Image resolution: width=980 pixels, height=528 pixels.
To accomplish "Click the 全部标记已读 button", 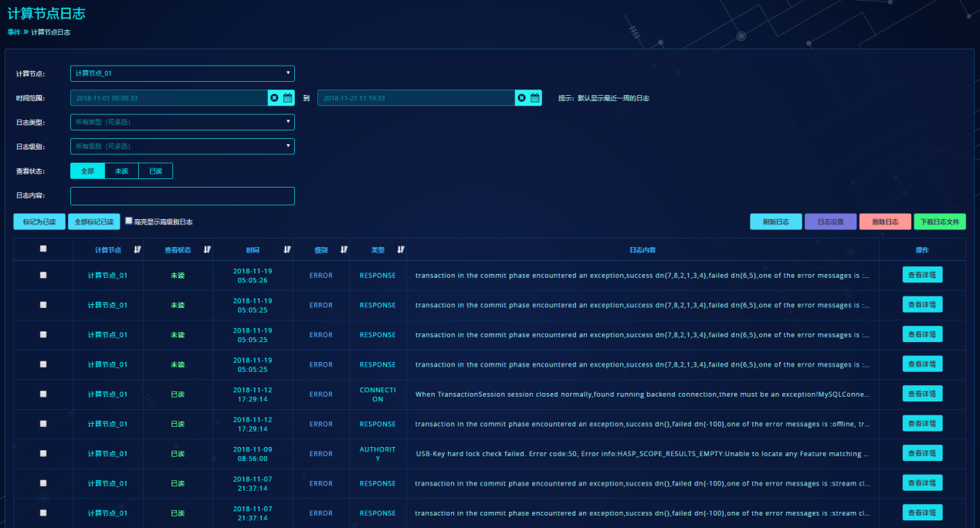I will click(94, 222).
